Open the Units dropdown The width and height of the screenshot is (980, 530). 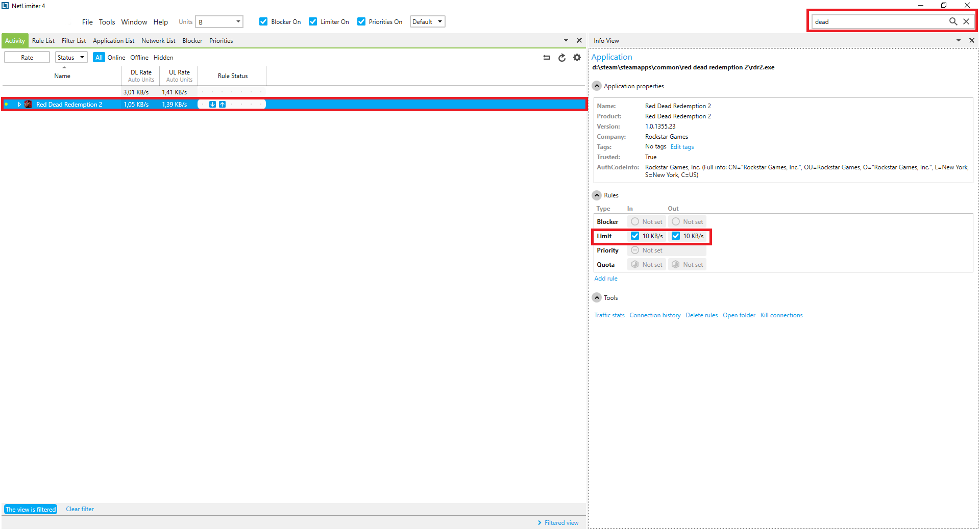point(219,22)
